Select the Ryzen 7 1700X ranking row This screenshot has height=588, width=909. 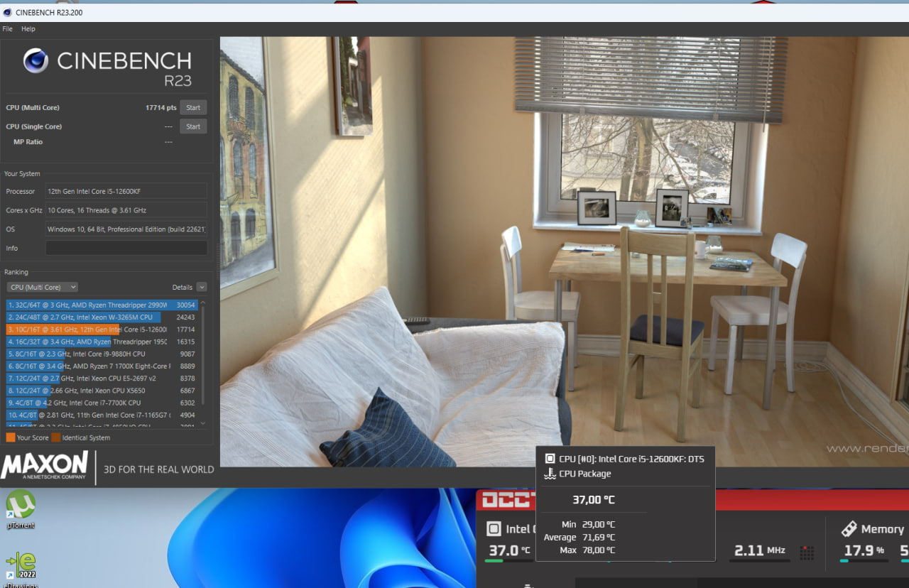[x=101, y=366]
